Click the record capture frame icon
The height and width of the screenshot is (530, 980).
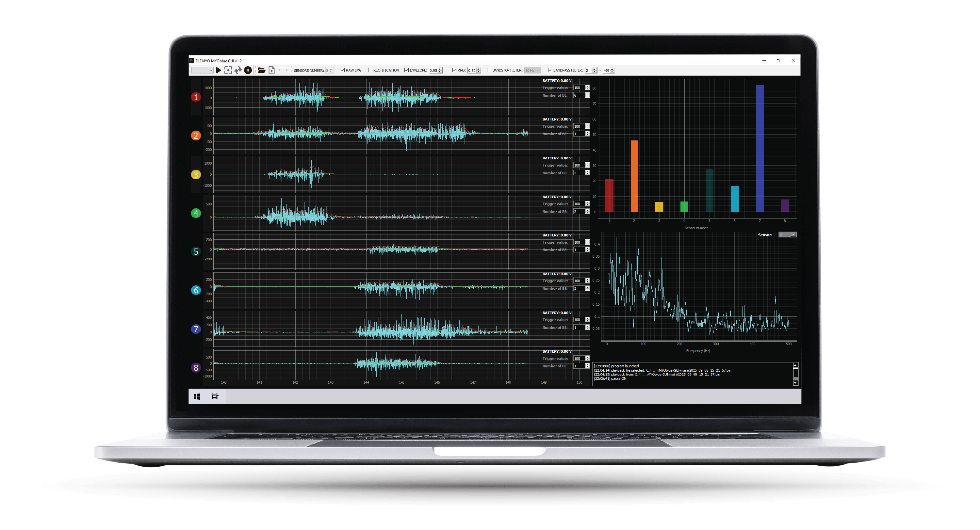click(x=228, y=70)
